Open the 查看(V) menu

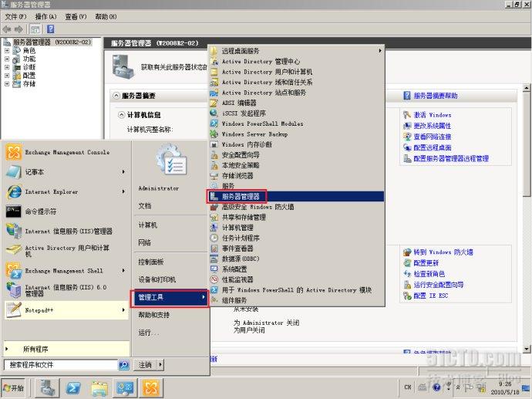tap(76, 17)
